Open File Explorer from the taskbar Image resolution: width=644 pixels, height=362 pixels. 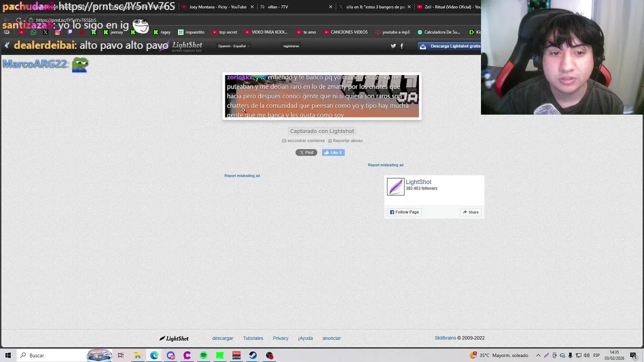pos(137,355)
